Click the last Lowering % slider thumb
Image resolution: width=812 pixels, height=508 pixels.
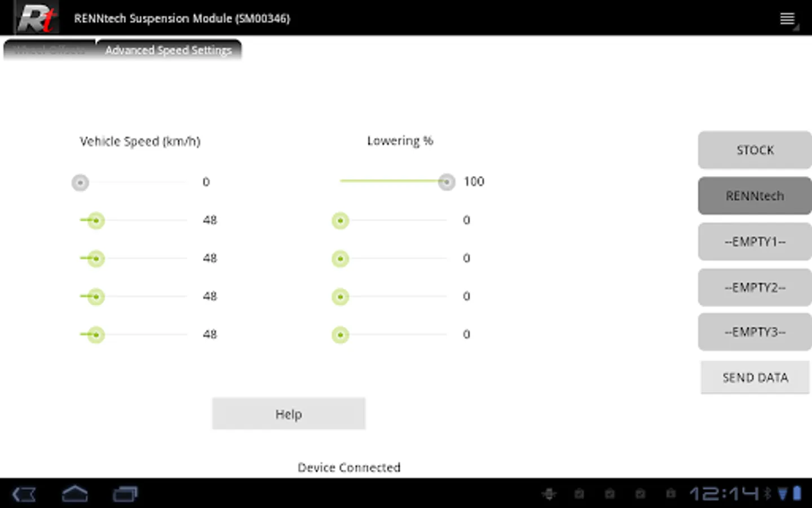[x=340, y=335]
